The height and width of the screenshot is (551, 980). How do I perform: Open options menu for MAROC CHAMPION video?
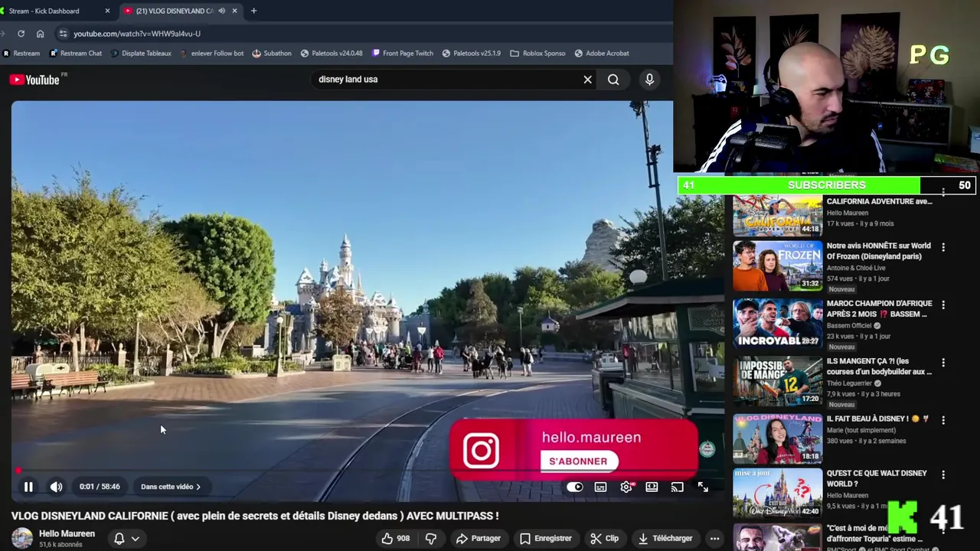[943, 305]
